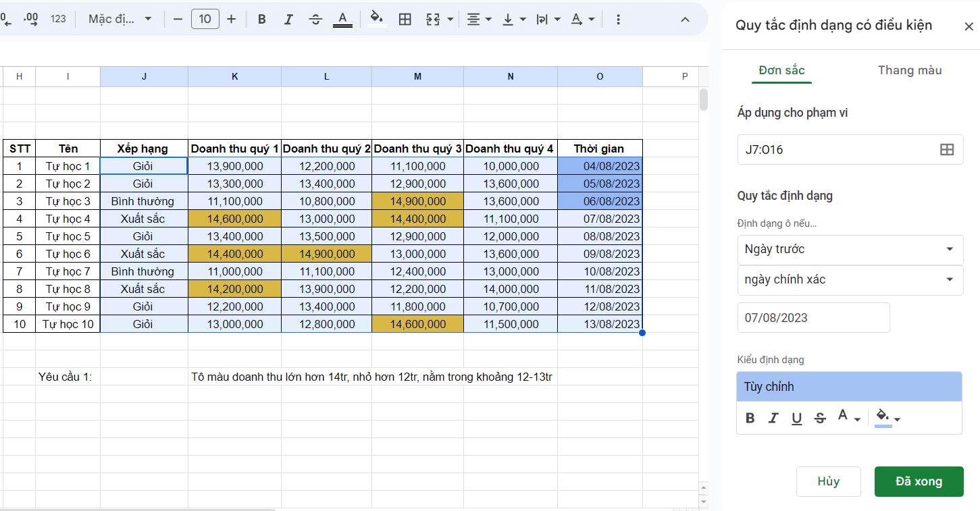Screen dimensions: 980x511
Task: Toggle bold in the format style panel
Action: (x=750, y=419)
